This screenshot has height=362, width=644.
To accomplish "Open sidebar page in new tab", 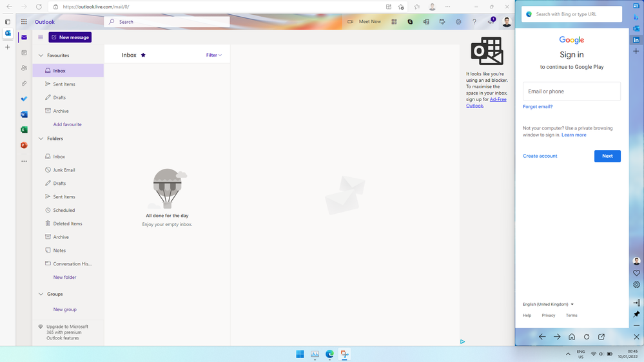I will point(601,337).
